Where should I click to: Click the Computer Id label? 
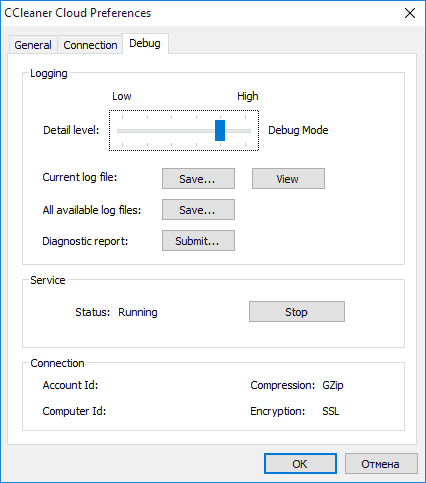pyautogui.click(x=74, y=411)
